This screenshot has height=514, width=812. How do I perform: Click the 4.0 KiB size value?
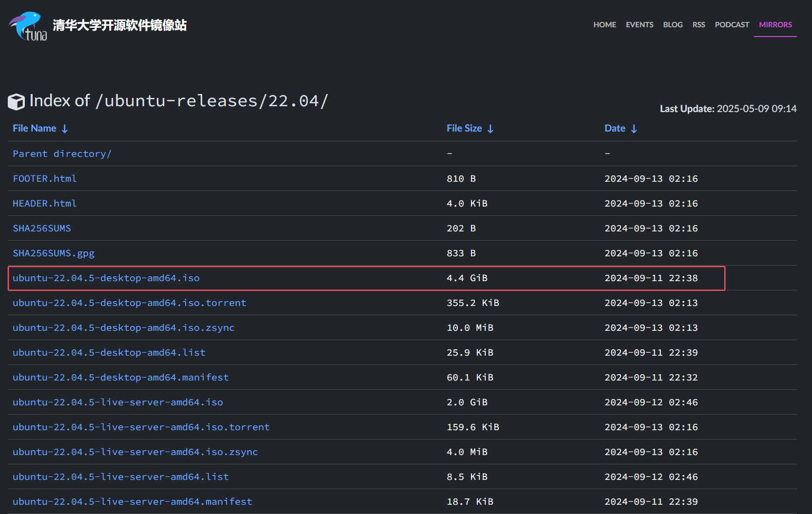click(x=467, y=204)
